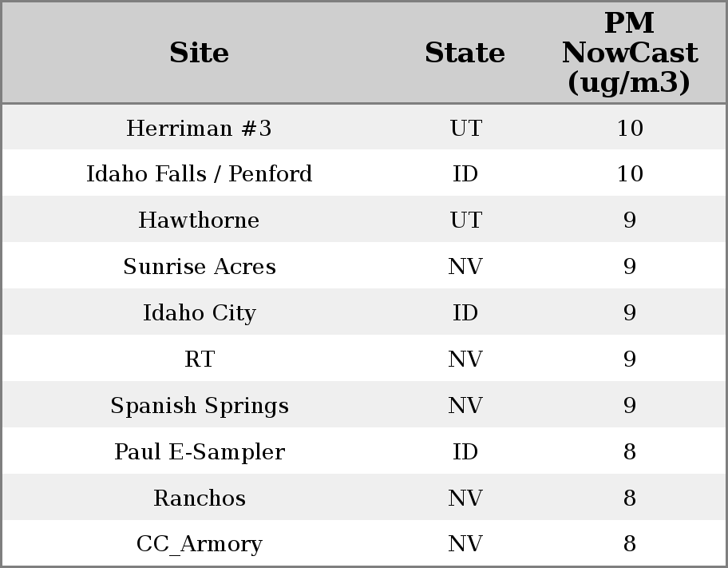Select the CC_Armory site cell
728x568 pixels.
[199, 544]
